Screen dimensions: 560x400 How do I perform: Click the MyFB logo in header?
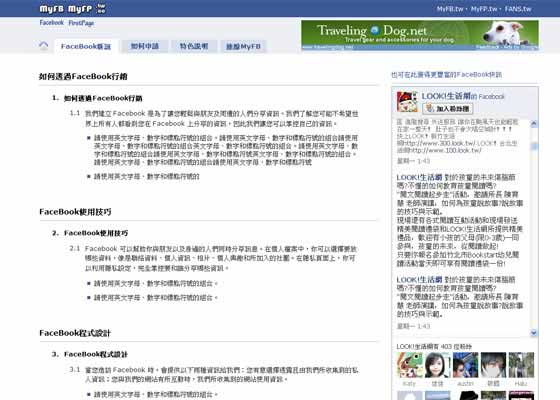point(52,9)
